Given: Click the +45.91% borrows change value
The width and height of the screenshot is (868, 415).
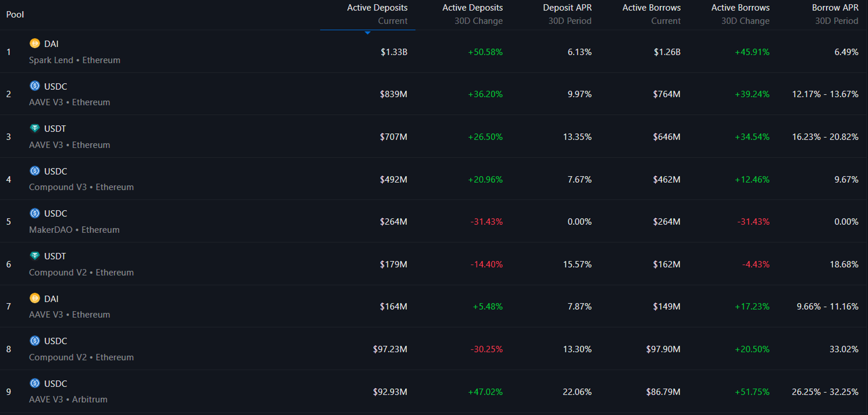Looking at the screenshot, I should point(752,52).
